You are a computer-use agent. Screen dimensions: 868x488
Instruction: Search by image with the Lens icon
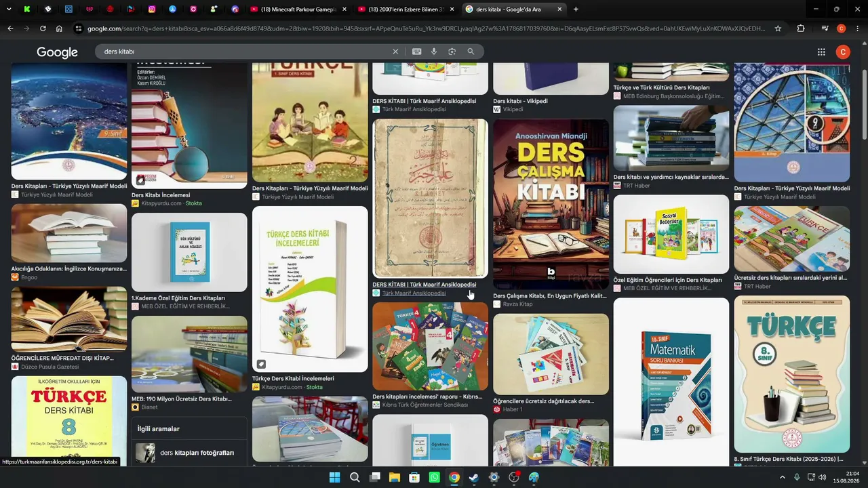452,52
